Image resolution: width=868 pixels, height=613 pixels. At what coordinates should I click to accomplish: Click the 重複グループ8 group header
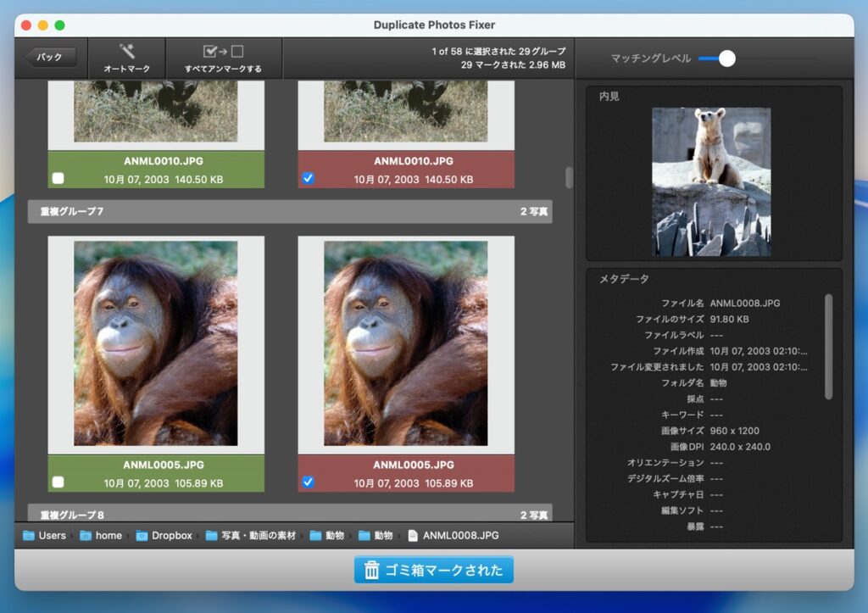[x=290, y=514]
